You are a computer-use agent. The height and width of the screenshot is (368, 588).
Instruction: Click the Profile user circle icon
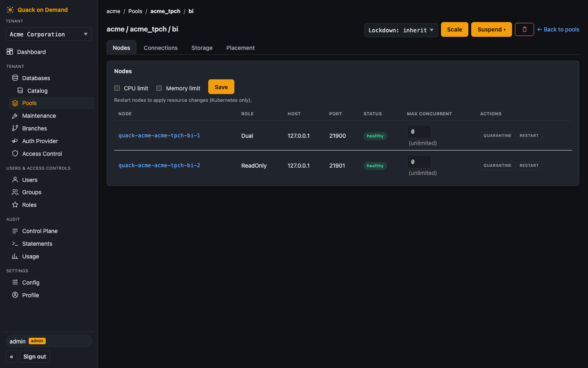[x=15, y=295]
